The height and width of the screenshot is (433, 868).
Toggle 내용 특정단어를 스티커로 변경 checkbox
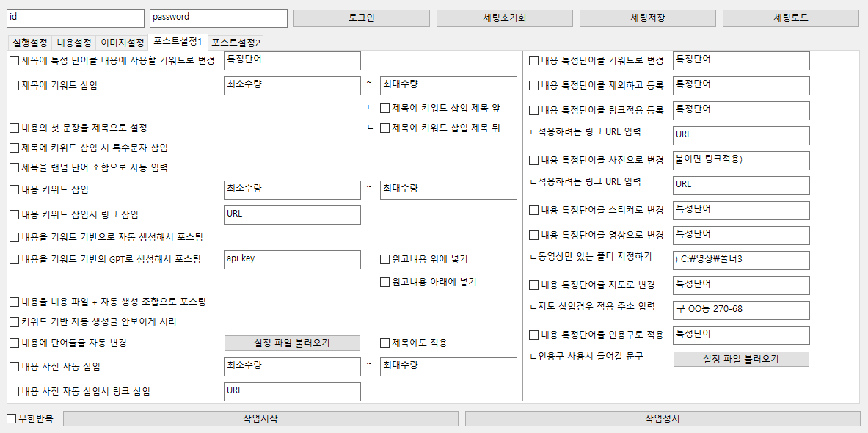(x=534, y=210)
